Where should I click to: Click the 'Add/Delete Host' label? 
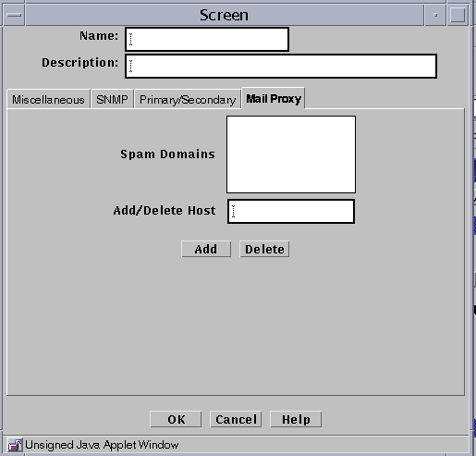click(x=165, y=210)
